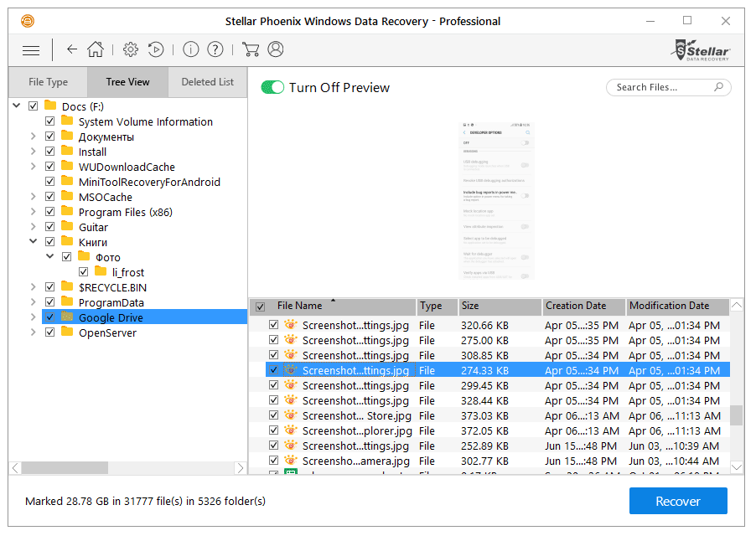Click the file list vertical scrollbar thumb

pyautogui.click(x=736, y=415)
